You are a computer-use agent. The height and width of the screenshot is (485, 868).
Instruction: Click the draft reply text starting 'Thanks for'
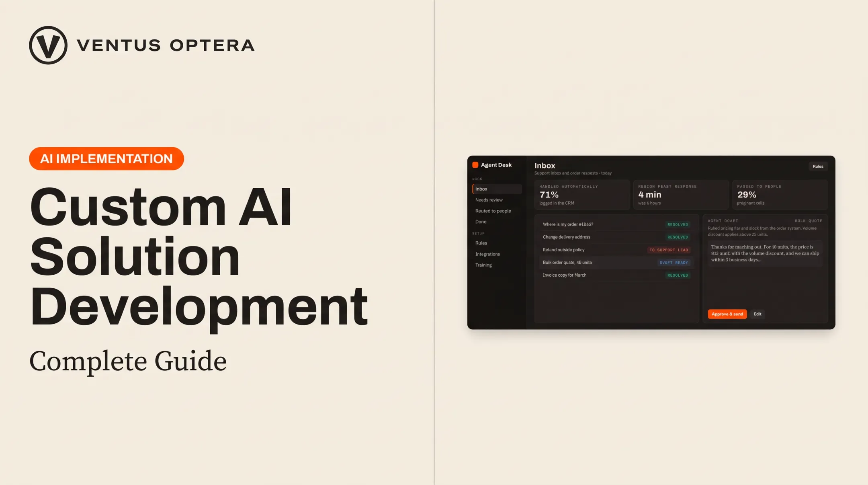coord(765,253)
